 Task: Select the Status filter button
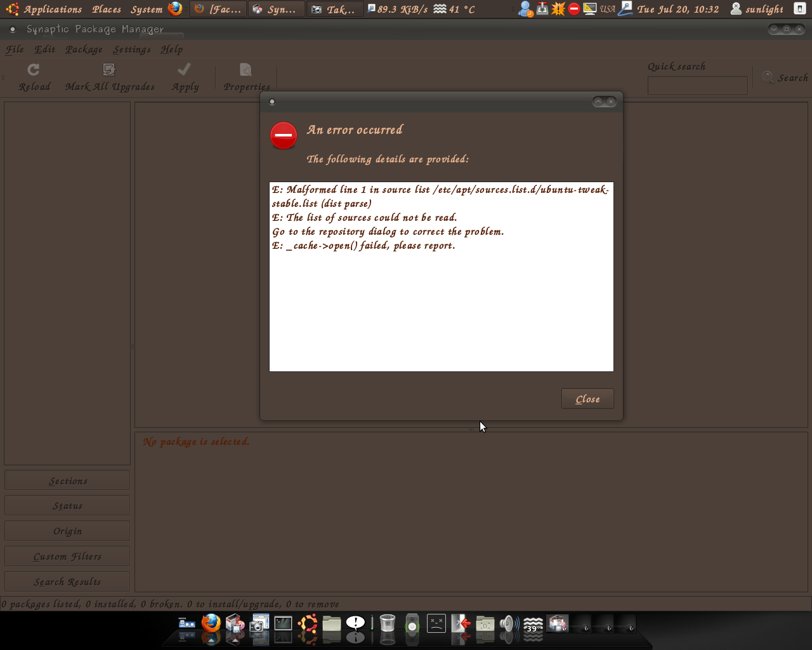click(x=67, y=506)
